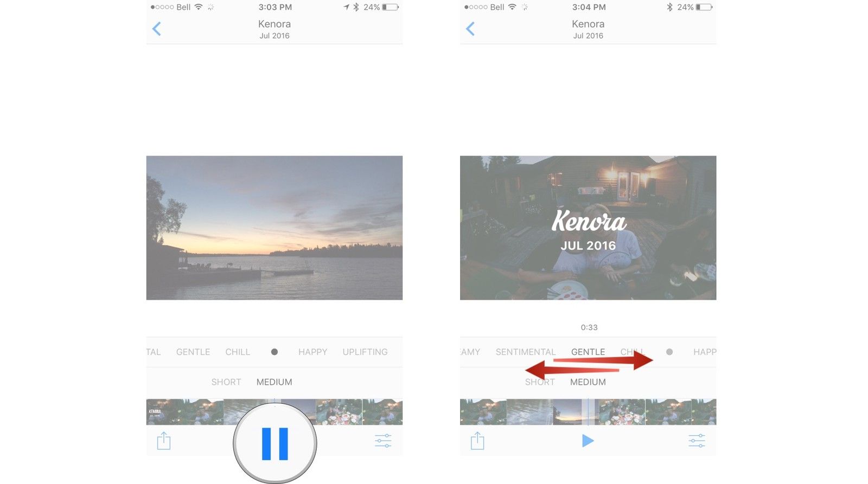
Task: Set duration to MEDIUM on left screen
Action: (274, 382)
